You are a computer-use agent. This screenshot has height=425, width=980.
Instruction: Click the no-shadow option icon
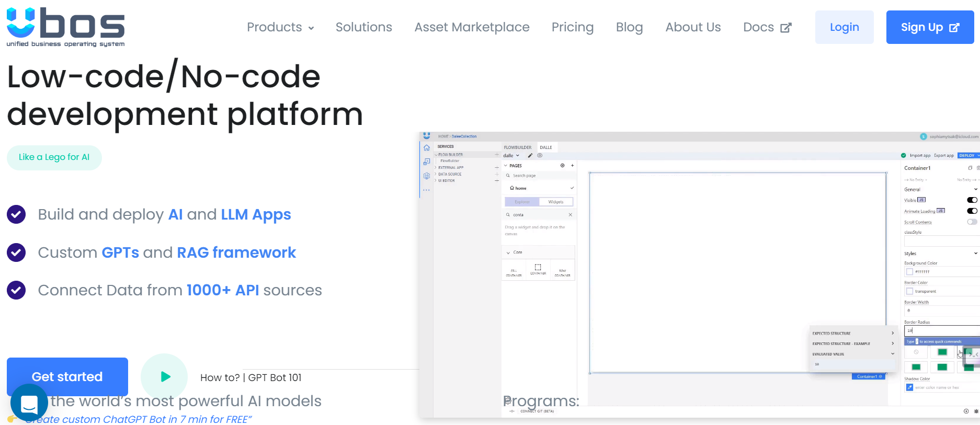click(916, 352)
